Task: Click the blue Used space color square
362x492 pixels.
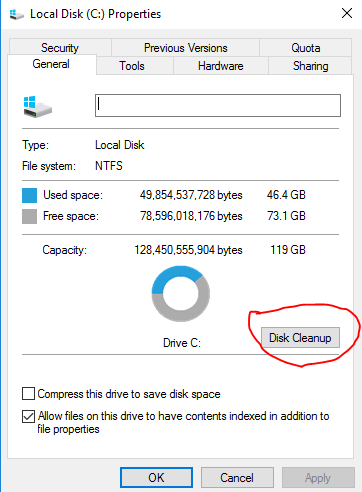Action: [x=29, y=195]
